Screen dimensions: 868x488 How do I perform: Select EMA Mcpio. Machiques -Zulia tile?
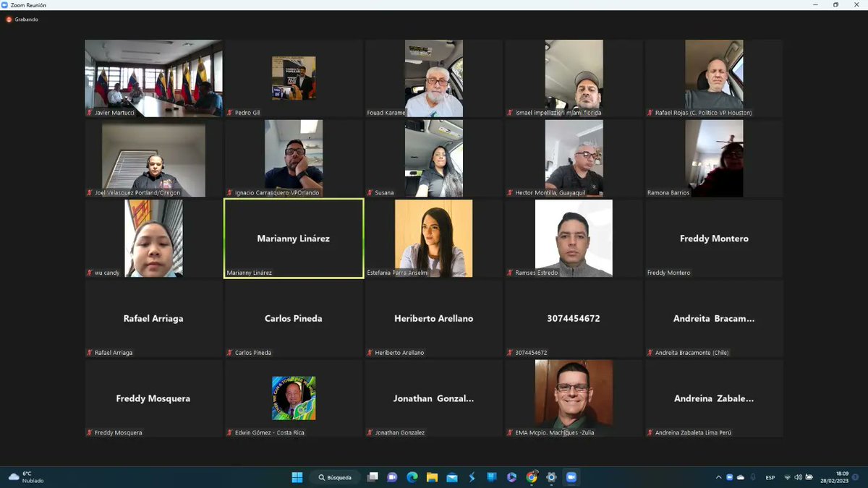click(574, 398)
